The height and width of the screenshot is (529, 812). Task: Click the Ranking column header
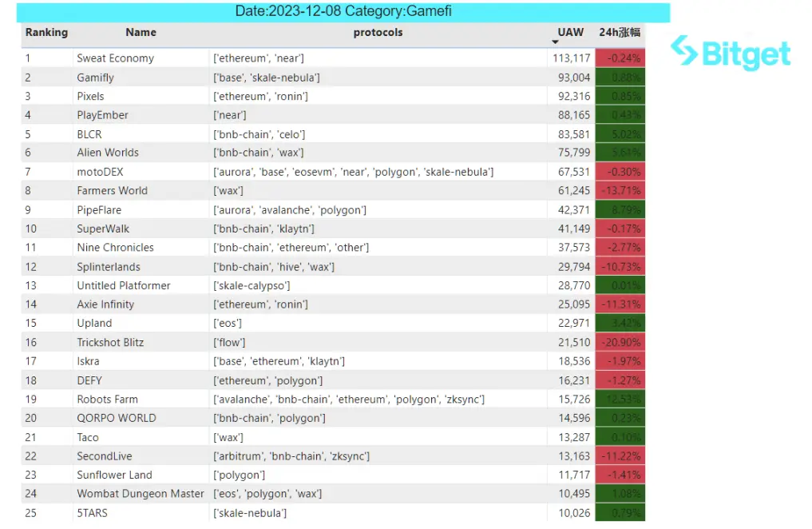(x=46, y=32)
